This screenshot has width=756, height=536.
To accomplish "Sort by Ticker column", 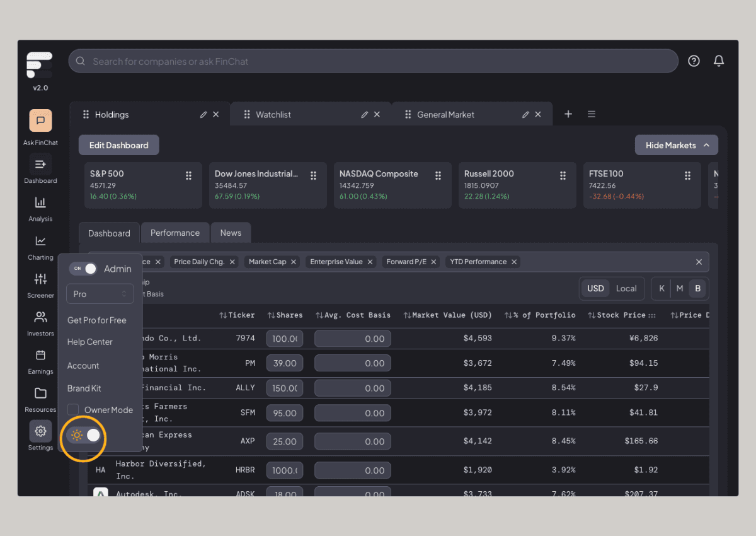I will pos(237,315).
